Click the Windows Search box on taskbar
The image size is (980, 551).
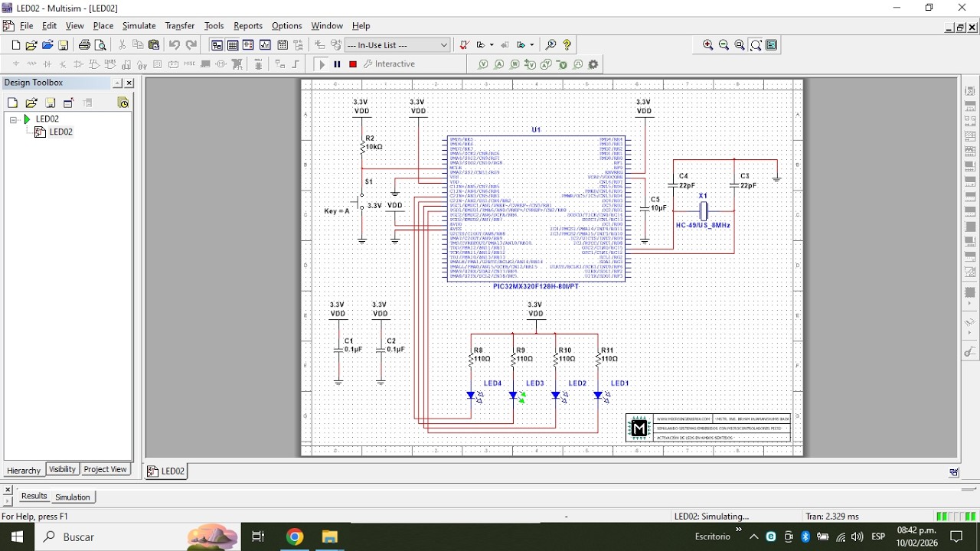(x=138, y=537)
